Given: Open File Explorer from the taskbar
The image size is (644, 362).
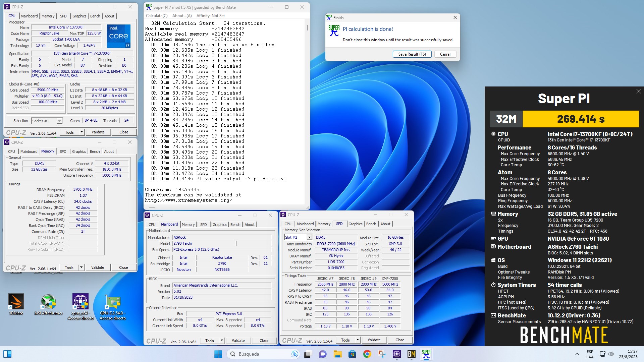Looking at the screenshot, I should pyautogui.click(x=337, y=354).
